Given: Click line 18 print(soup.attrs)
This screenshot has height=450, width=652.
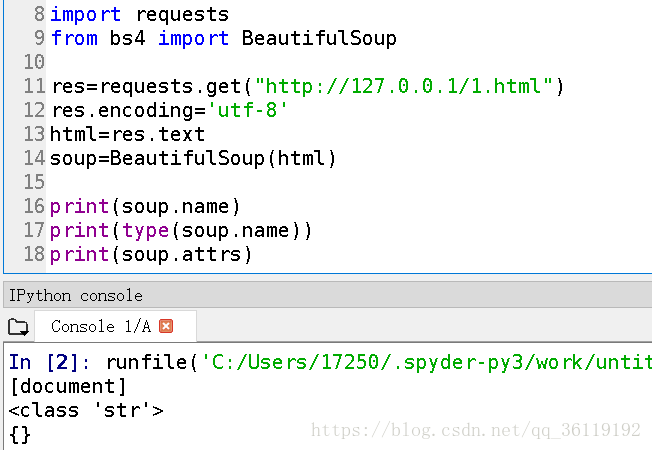Looking at the screenshot, I should (x=151, y=255).
